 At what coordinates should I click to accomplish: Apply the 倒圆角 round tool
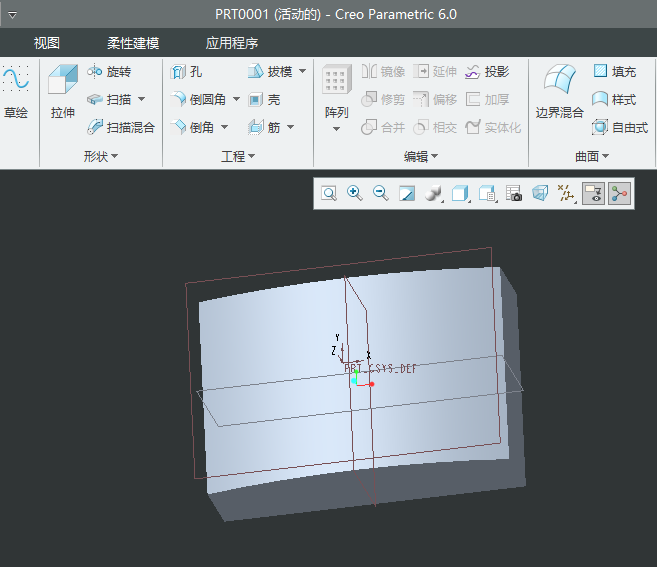[x=199, y=99]
